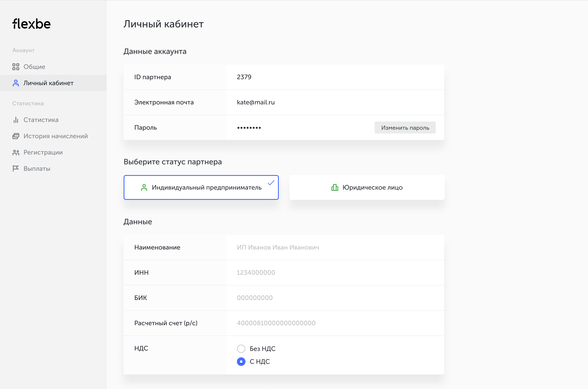Click the Общие grid icon

tap(16, 67)
